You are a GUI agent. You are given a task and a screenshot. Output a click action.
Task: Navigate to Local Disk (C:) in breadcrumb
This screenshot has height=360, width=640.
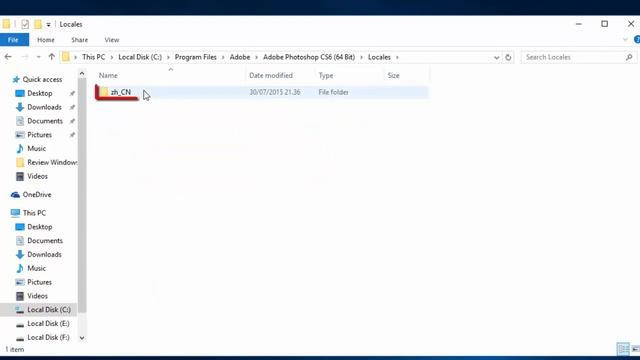click(x=140, y=57)
